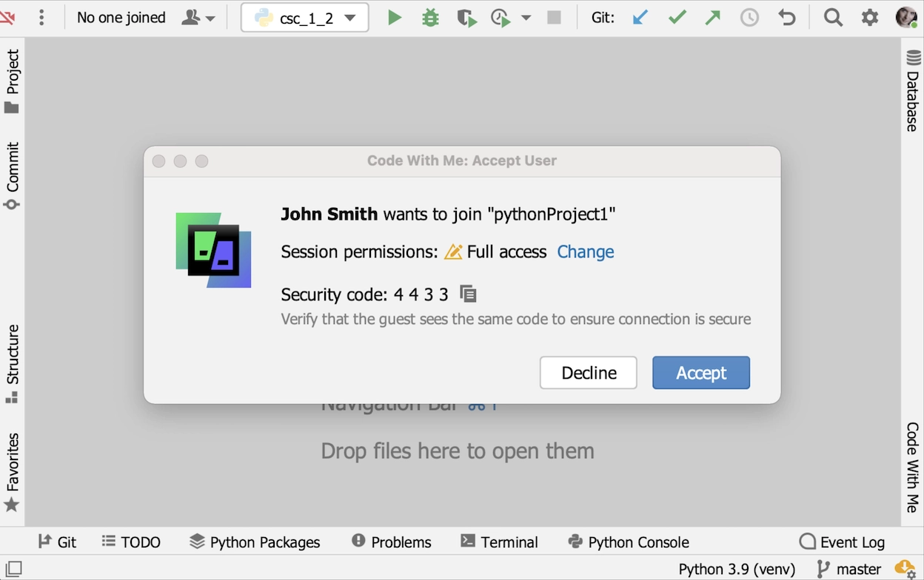Open the vertical three-dots menu
Screen dimensions: 924x580
click(41, 18)
